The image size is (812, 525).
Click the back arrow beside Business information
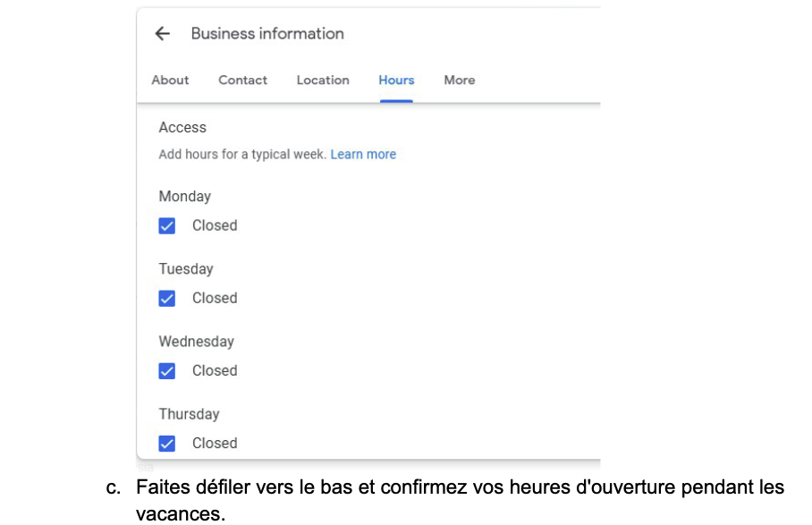[x=162, y=34]
